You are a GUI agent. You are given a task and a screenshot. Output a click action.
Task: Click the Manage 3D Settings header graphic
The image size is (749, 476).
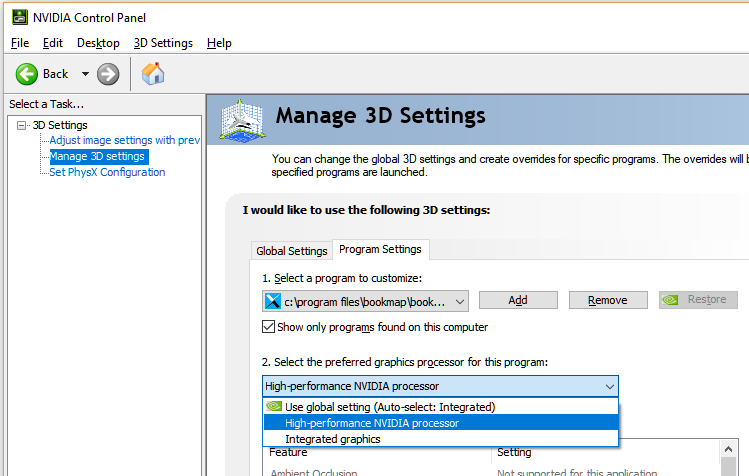click(243, 120)
